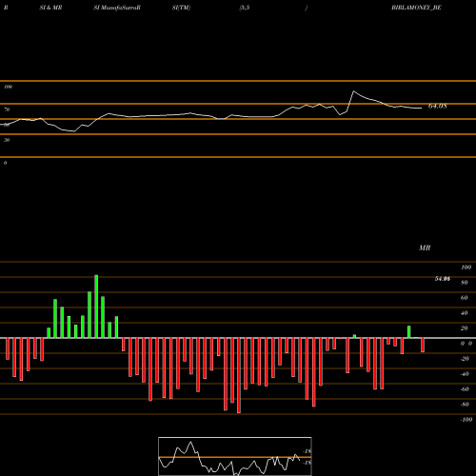
Task: Click the 54.06 value near MR scale
Action: [443, 279]
